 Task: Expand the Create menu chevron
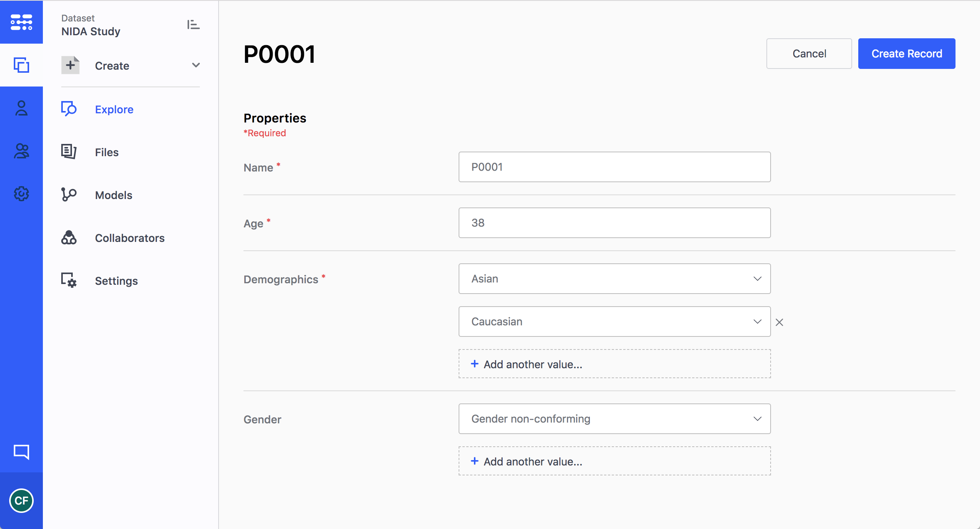tap(196, 65)
